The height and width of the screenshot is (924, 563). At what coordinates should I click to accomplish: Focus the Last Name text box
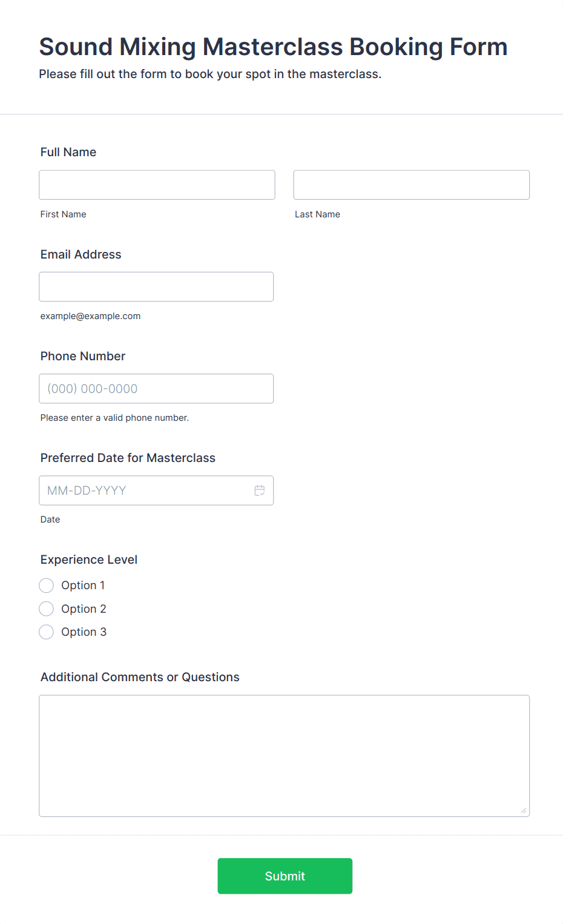411,185
